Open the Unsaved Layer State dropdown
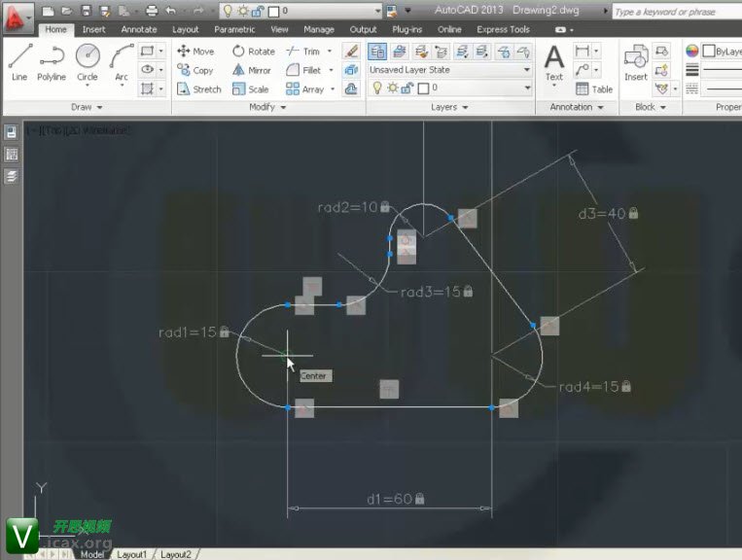Screen dimensions: 742x560 pyautogui.click(x=449, y=70)
